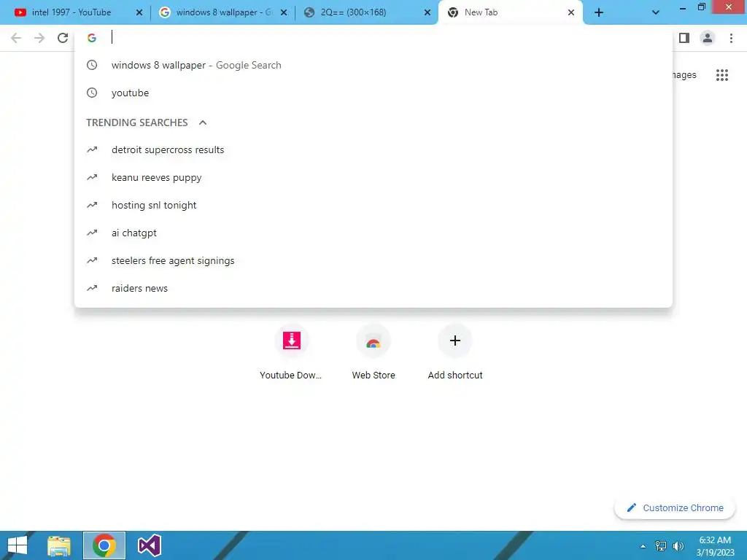The height and width of the screenshot is (560, 747).
Task: Select ai chatgpt trending search
Action: pyautogui.click(x=373, y=233)
